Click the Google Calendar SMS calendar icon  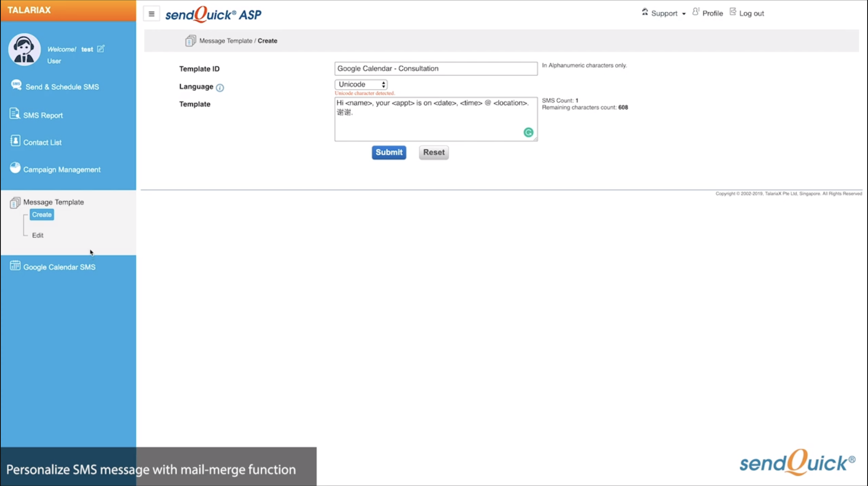15,265
